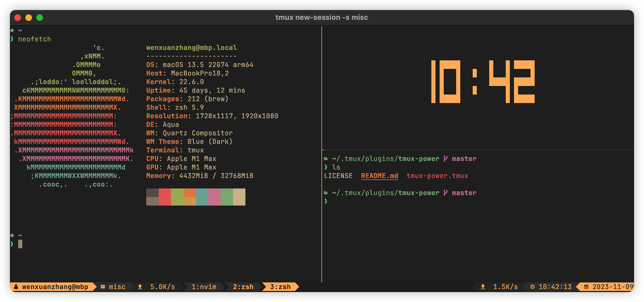Click the misc session grid icon
Viewport: 644px width, 302px height.
[103, 287]
